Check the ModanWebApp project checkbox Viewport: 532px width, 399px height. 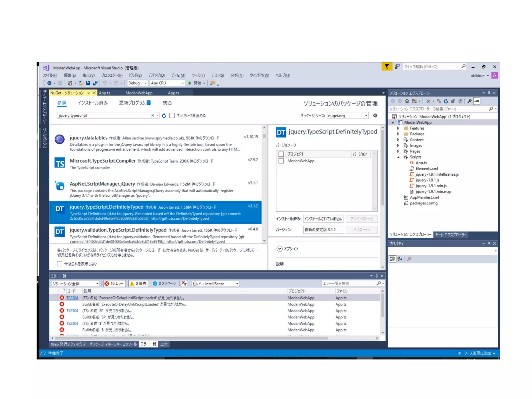pos(281,161)
